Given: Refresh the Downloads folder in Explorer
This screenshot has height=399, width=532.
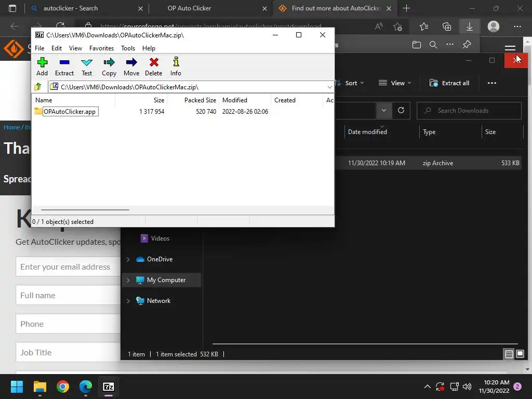Looking at the screenshot, I should 401,110.
